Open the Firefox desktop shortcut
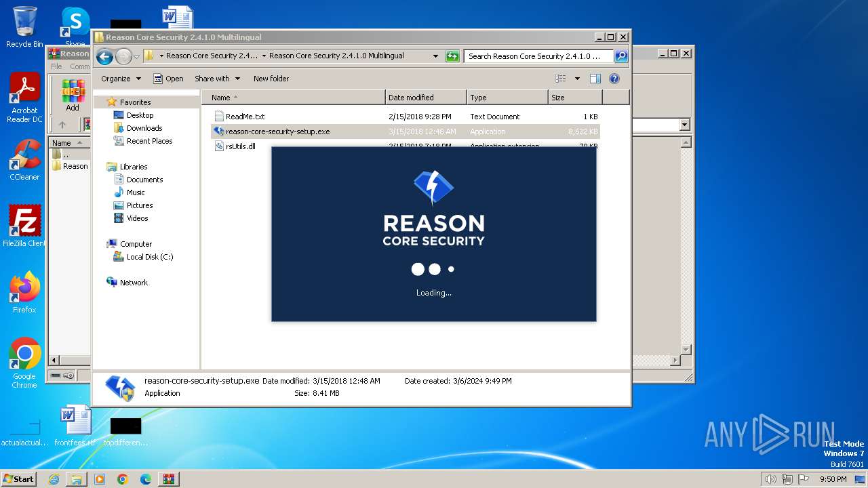This screenshot has height=488, width=868. pyautogui.click(x=24, y=293)
